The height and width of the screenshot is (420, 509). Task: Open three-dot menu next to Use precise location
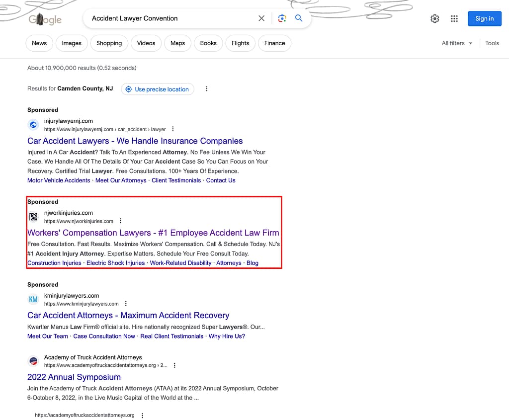click(x=206, y=89)
